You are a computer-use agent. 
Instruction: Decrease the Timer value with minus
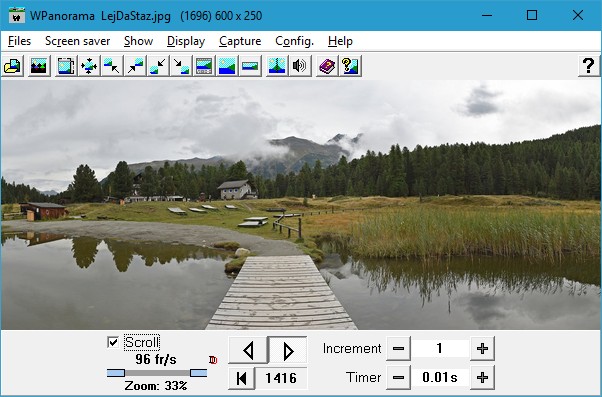(x=398, y=377)
